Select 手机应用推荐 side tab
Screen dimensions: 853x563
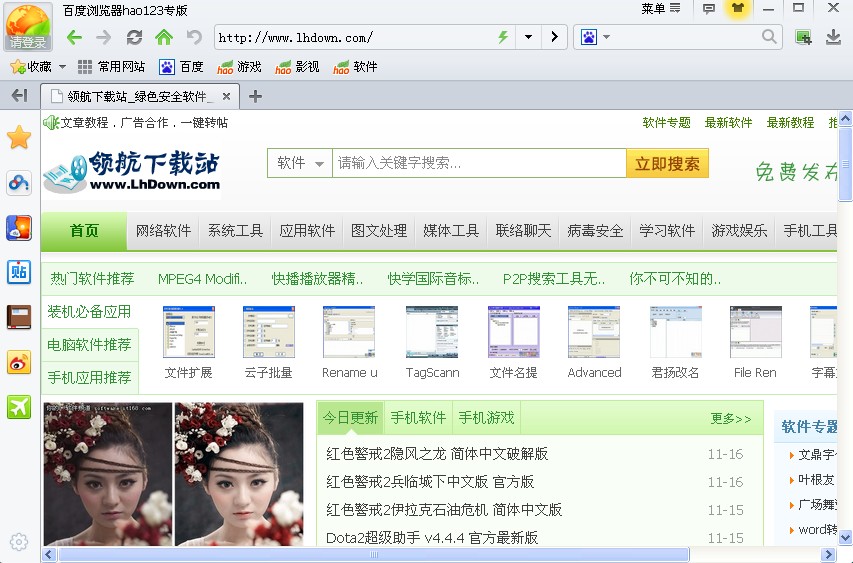[89, 378]
